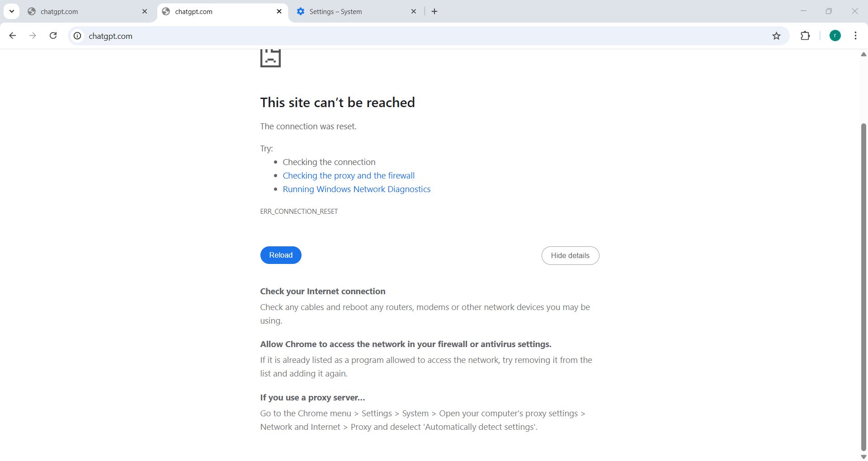This screenshot has height=461, width=868.
Task: Close the active chatgpt.com tab
Action: (x=279, y=11)
